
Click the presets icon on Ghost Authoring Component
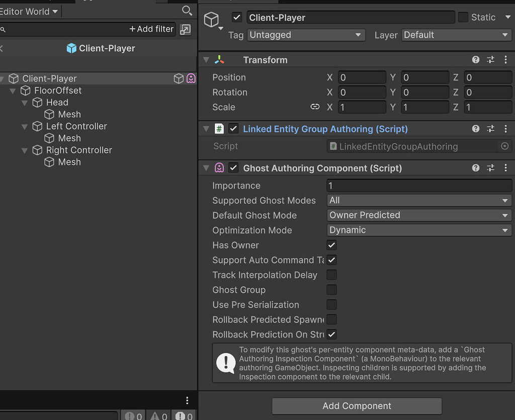click(490, 168)
